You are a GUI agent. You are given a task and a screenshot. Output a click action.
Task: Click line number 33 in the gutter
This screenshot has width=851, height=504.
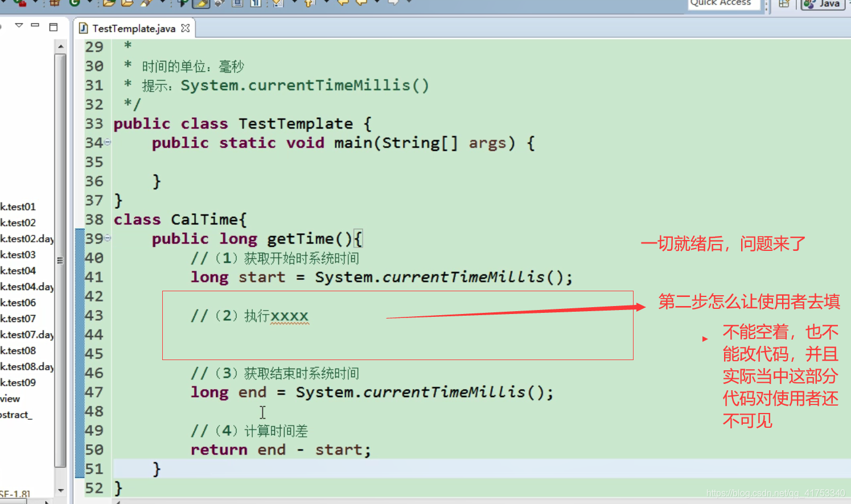[x=94, y=123]
